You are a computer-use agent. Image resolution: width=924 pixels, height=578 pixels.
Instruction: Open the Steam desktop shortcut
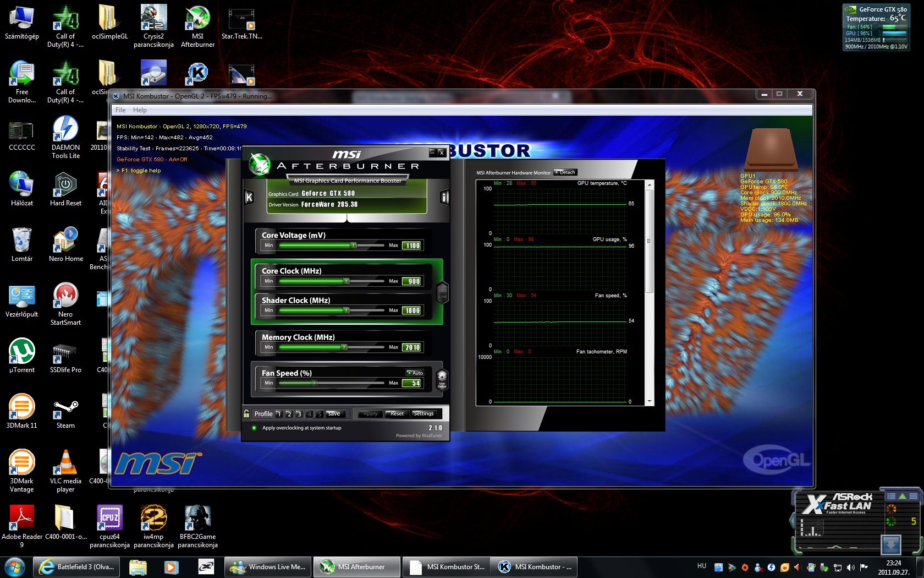point(65,412)
